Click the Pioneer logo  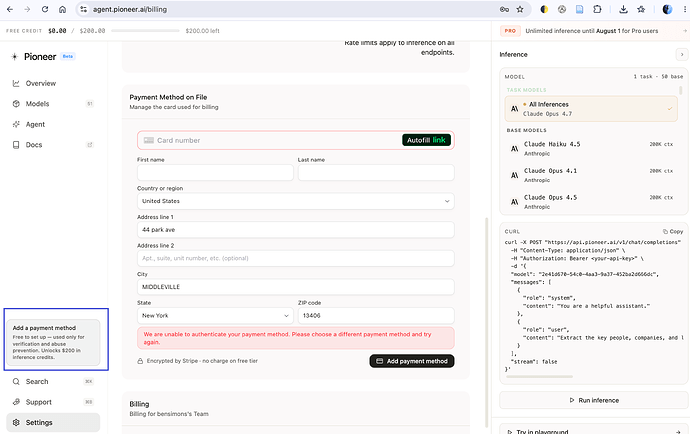pyautogui.click(x=34, y=57)
